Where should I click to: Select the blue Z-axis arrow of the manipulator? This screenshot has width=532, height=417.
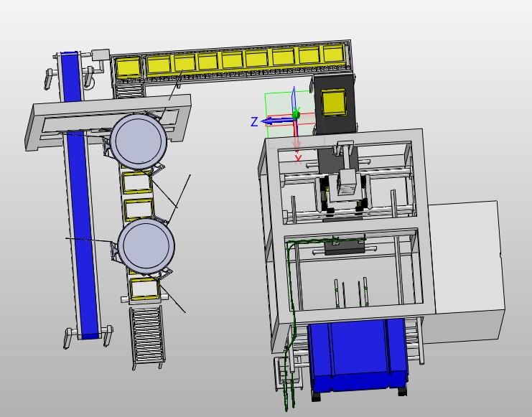(x=276, y=120)
